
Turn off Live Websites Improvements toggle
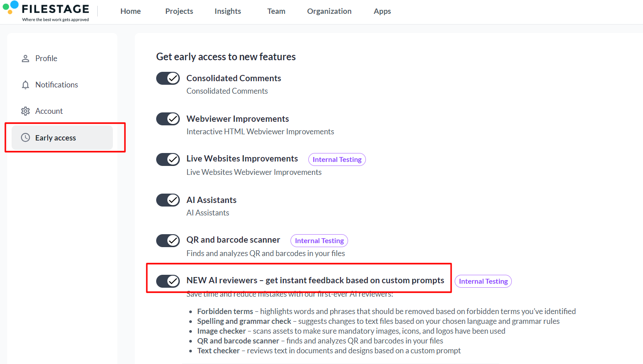pyautogui.click(x=168, y=159)
